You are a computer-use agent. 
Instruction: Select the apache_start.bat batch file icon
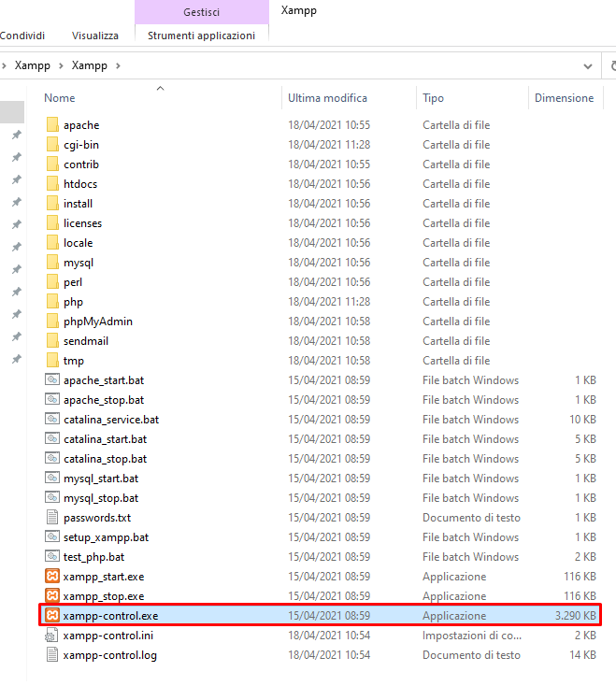[52, 379]
